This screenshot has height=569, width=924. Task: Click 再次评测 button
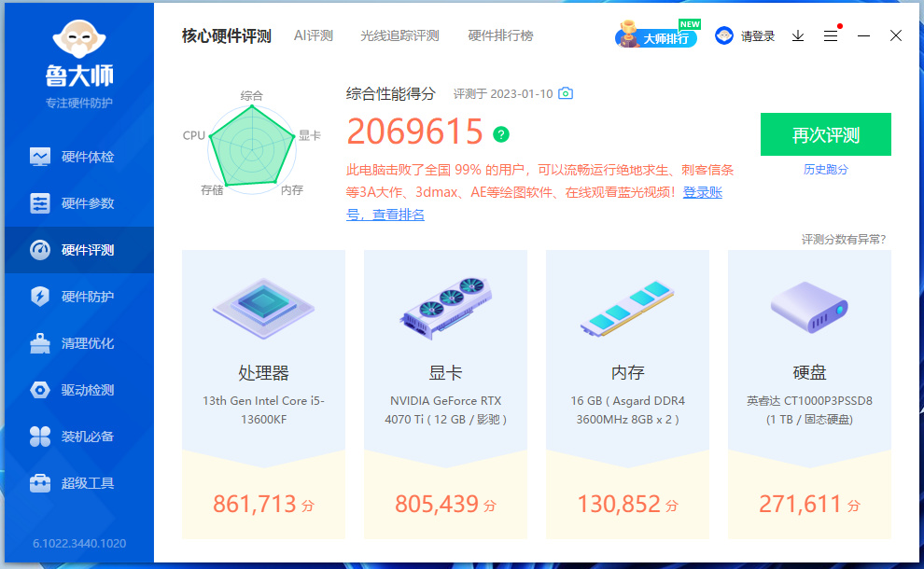pyautogui.click(x=826, y=134)
